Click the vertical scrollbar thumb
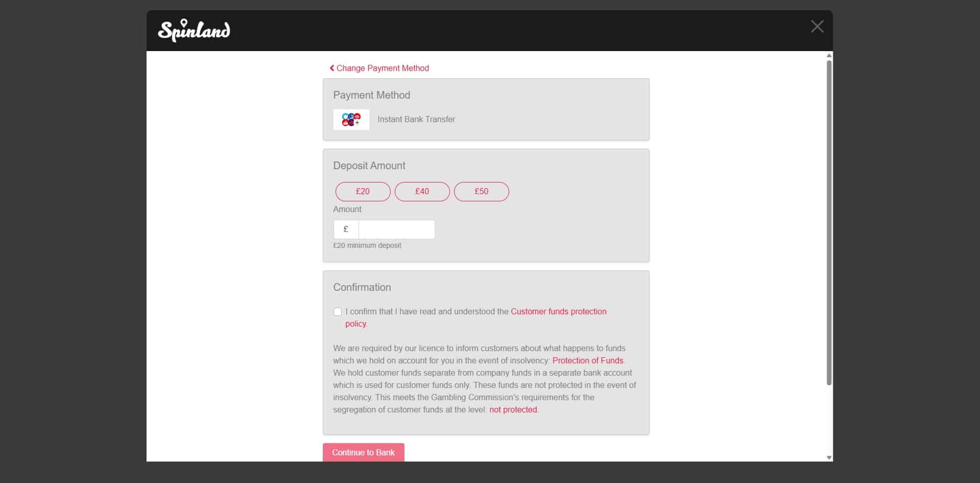The image size is (980, 483). [829, 222]
